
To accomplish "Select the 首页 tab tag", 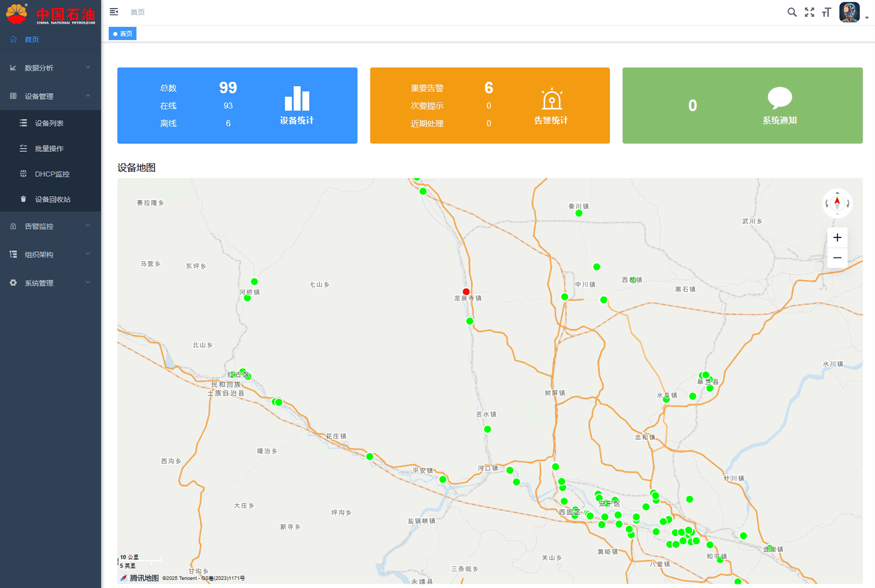I will pyautogui.click(x=122, y=34).
